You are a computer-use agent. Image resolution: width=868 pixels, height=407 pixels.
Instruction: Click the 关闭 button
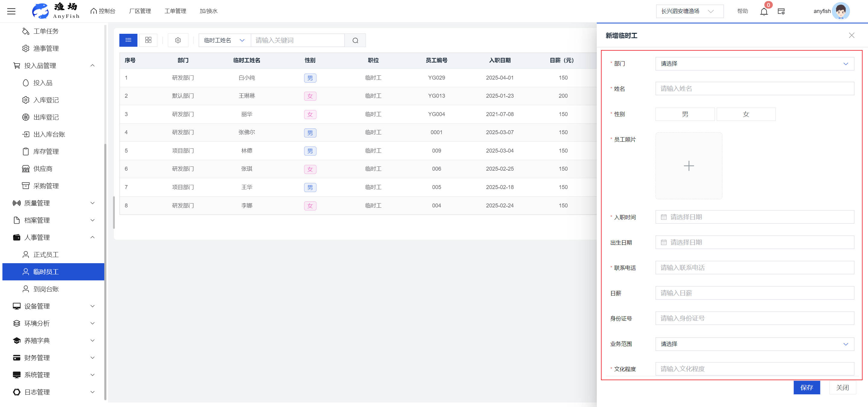click(x=842, y=387)
